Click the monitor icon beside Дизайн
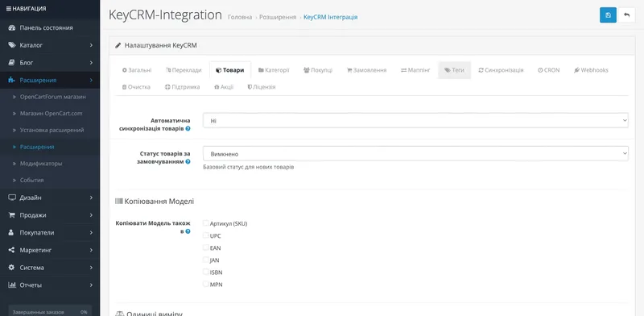 click(12, 197)
